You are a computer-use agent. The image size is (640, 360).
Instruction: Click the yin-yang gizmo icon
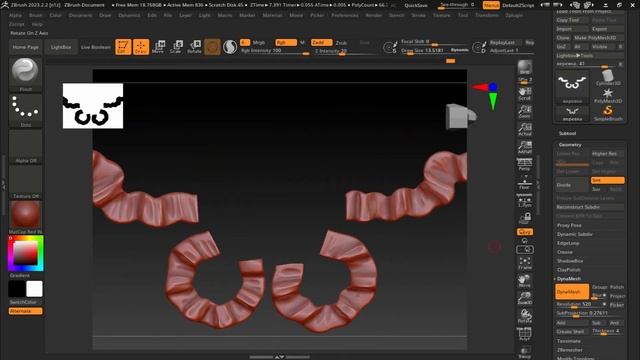(x=230, y=47)
